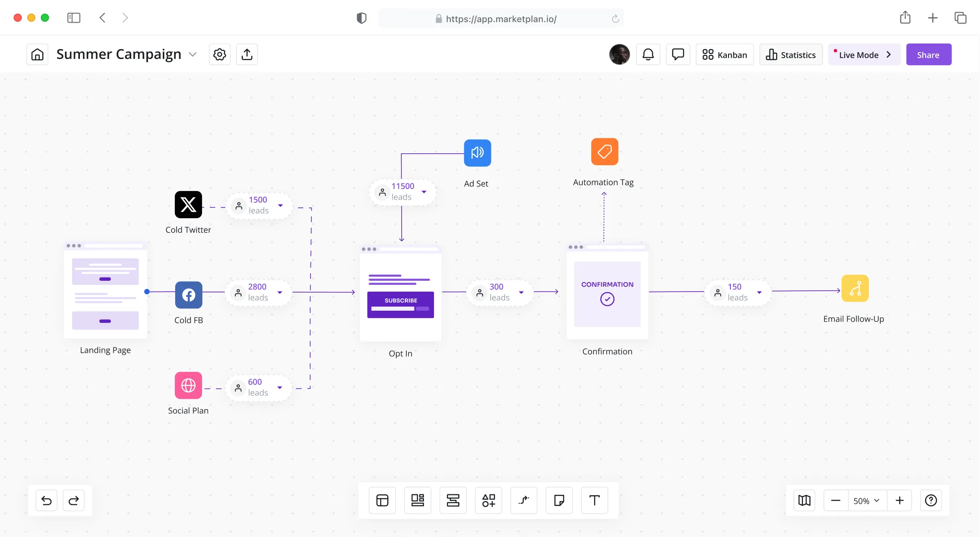Viewport: 980px width, 537px height.
Task: Click the purple Share button
Action: tap(928, 55)
